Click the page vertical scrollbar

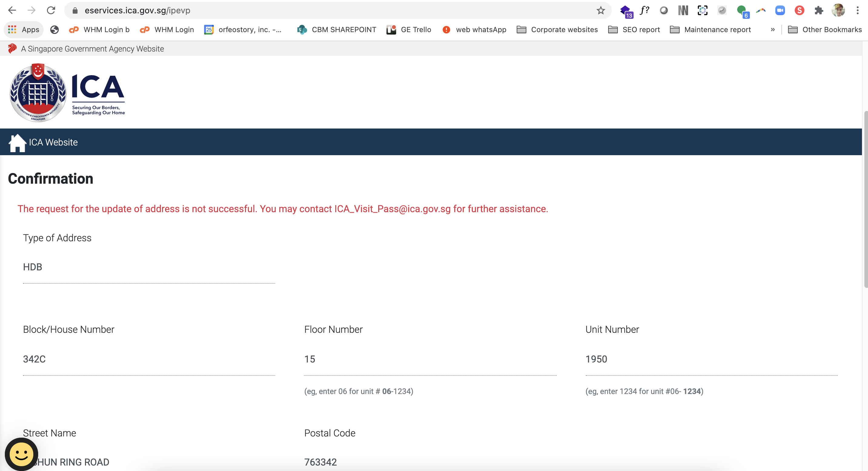865,199
